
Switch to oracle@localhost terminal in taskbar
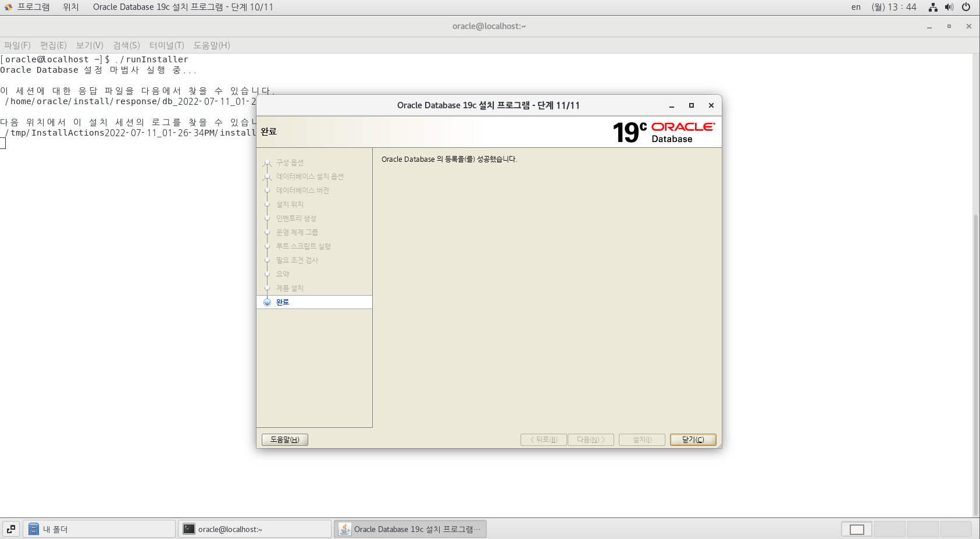coord(255,529)
